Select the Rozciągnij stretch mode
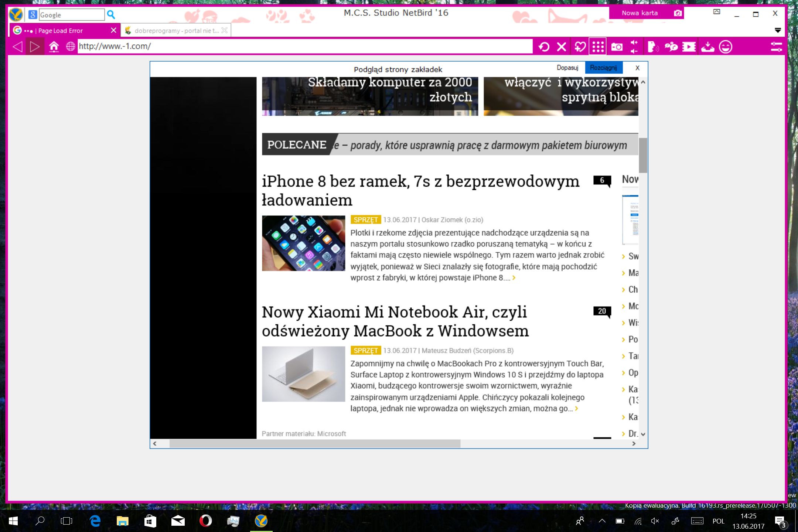Viewport: 798px width, 532px height. pos(604,68)
